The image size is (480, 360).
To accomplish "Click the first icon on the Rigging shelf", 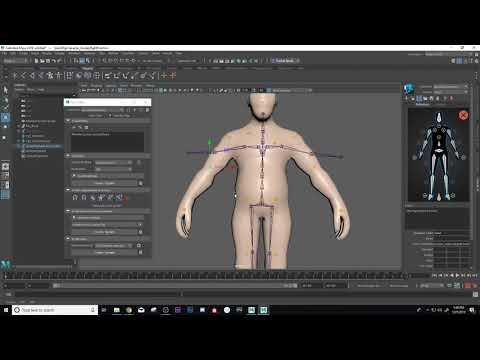I will [x=15, y=76].
